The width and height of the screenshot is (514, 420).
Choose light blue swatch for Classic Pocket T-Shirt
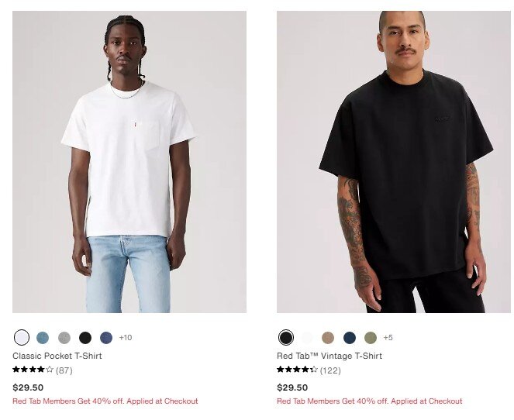pyautogui.click(x=43, y=337)
